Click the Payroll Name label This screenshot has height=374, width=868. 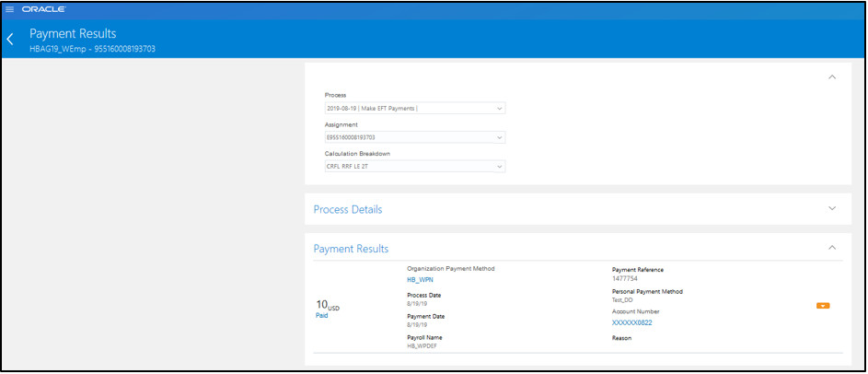pyautogui.click(x=424, y=337)
